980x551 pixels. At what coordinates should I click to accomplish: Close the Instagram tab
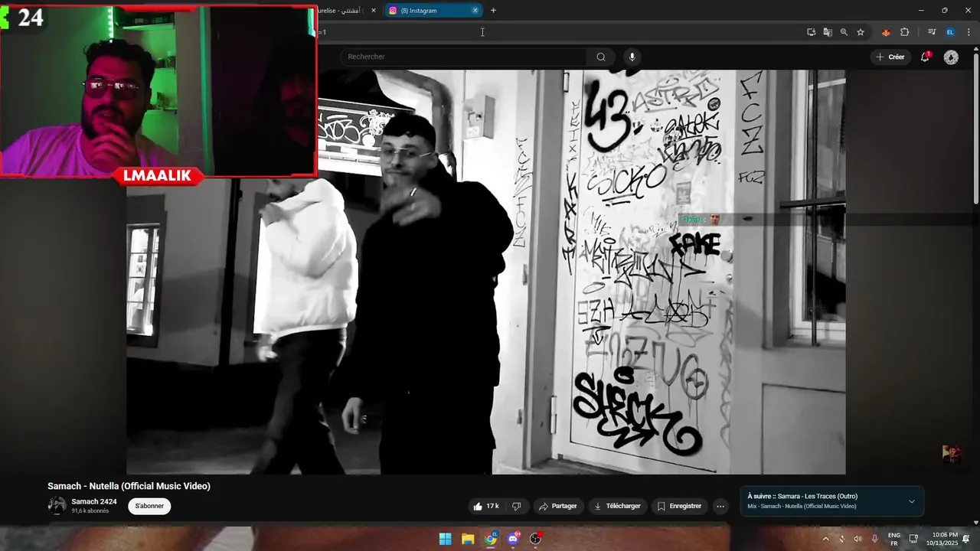[x=475, y=11]
